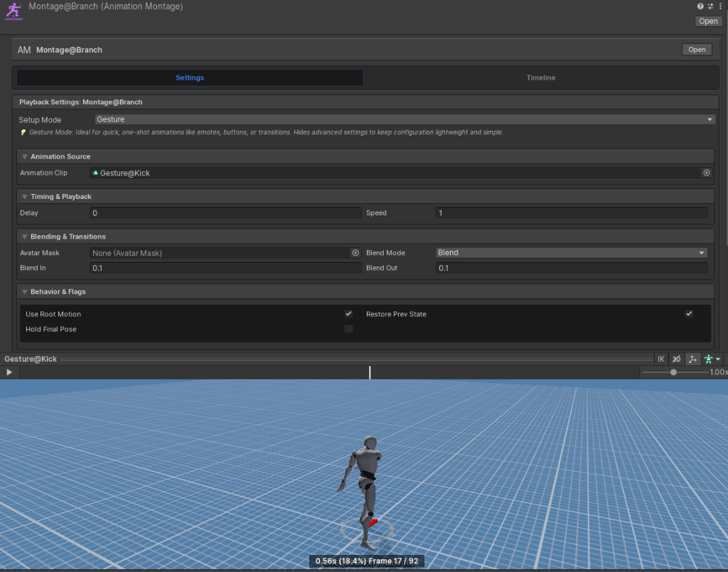Click the Delay input field
The width and height of the screenshot is (728, 572).
[x=225, y=213]
